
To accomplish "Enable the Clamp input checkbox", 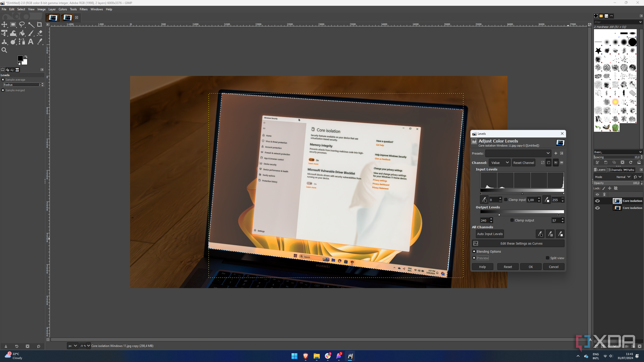I will (506, 200).
